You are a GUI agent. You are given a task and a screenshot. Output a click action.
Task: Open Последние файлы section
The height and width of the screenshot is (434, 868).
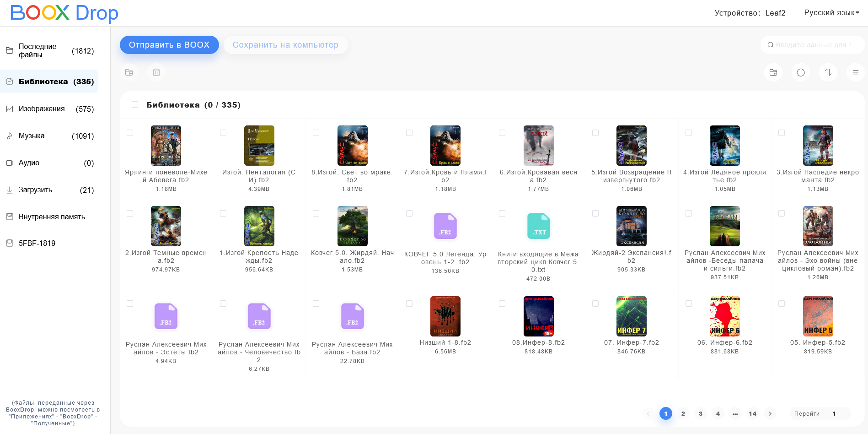pos(49,50)
